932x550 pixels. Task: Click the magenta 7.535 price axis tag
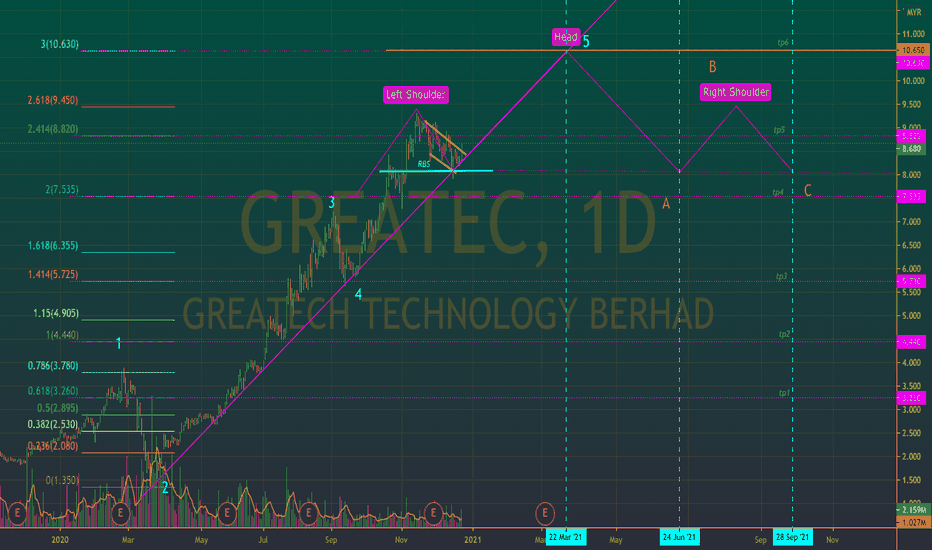pyautogui.click(x=911, y=197)
